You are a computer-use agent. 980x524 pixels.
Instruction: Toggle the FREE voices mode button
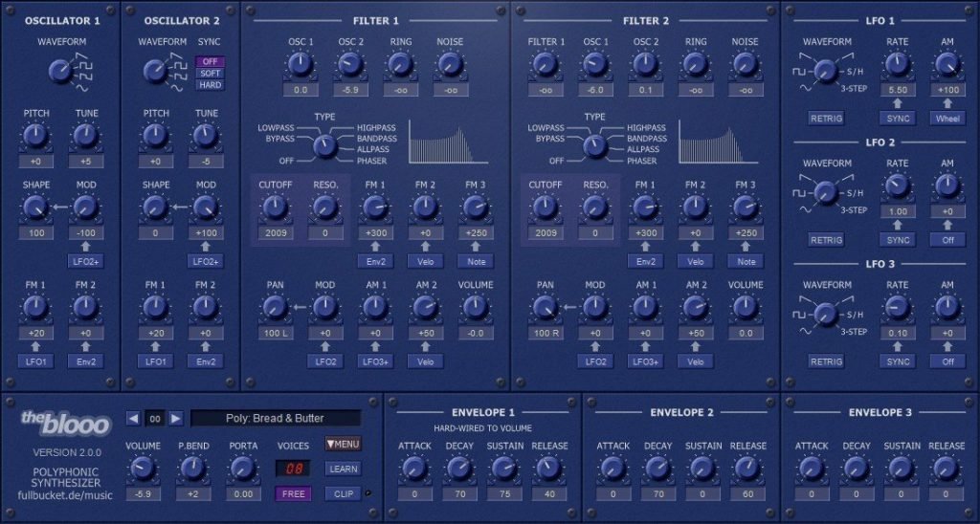pos(293,494)
